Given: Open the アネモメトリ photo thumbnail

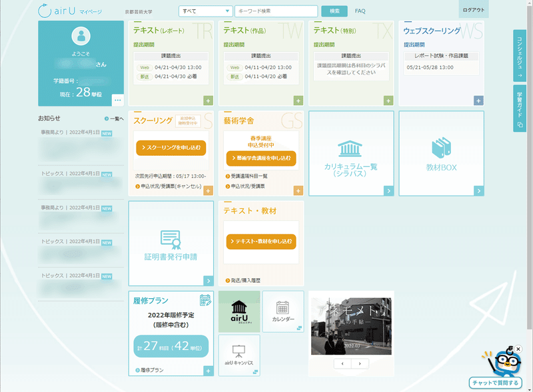Looking at the screenshot, I should tap(351, 326).
